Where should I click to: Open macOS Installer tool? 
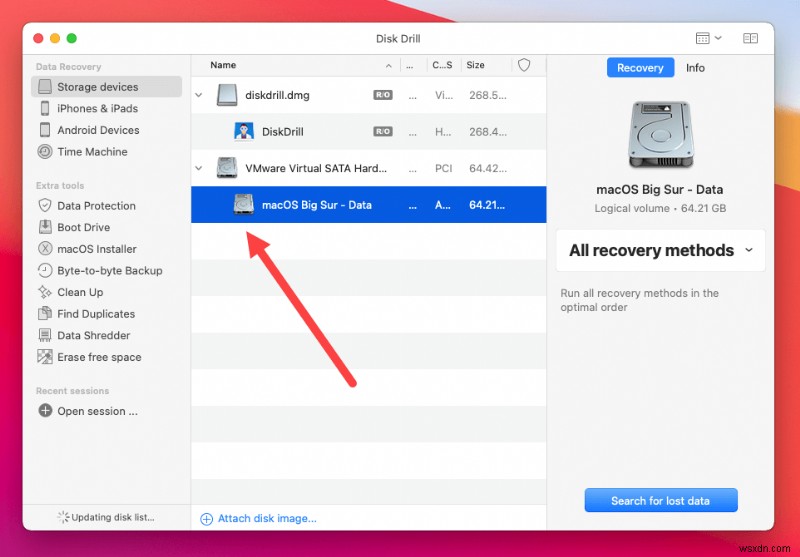96,249
